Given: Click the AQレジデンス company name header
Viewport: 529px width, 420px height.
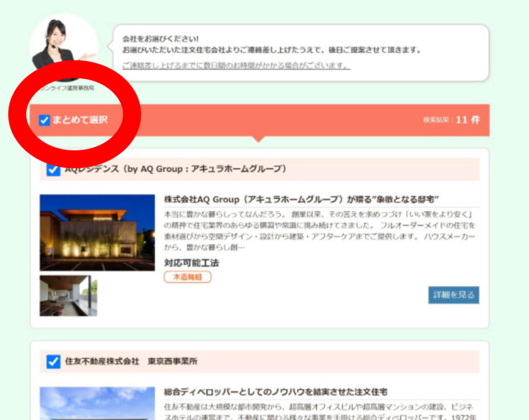Looking at the screenshot, I should (x=176, y=169).
